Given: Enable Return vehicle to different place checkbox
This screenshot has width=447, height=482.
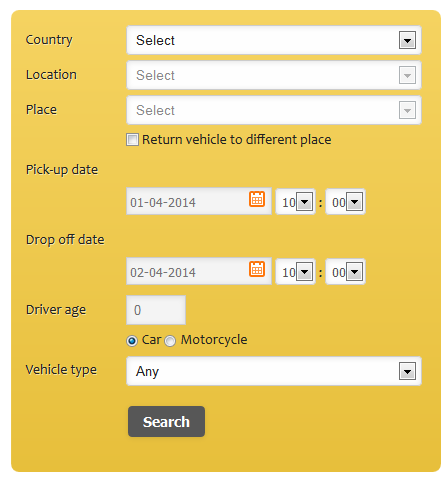Looking at the screenshot, I should [x=132, y=140].
